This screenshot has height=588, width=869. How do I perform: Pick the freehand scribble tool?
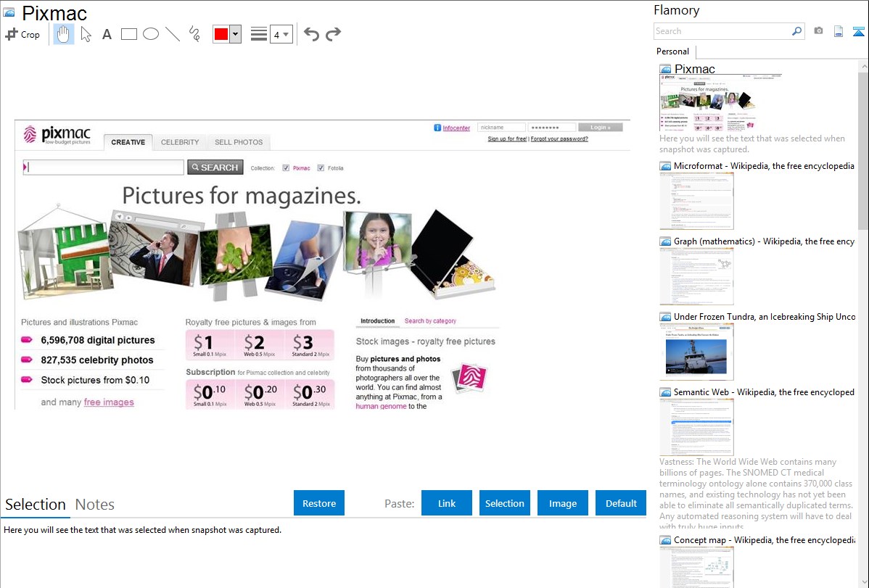(194, 34)
